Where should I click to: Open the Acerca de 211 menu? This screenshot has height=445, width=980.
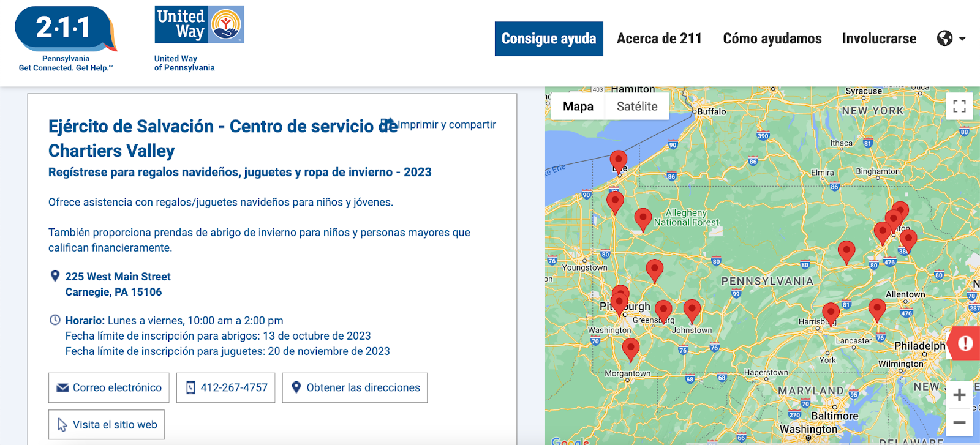click(659, 39)
